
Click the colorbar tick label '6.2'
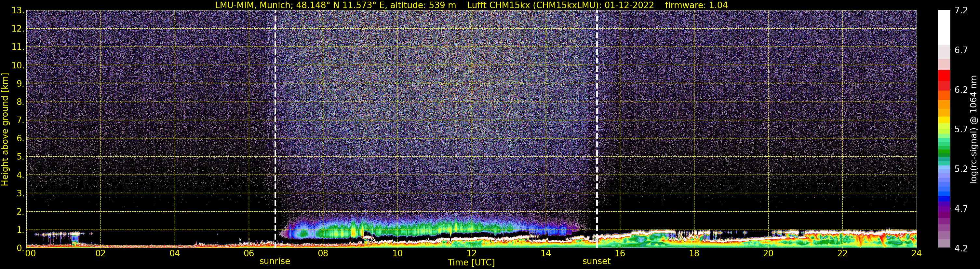[x=961, y=90]
